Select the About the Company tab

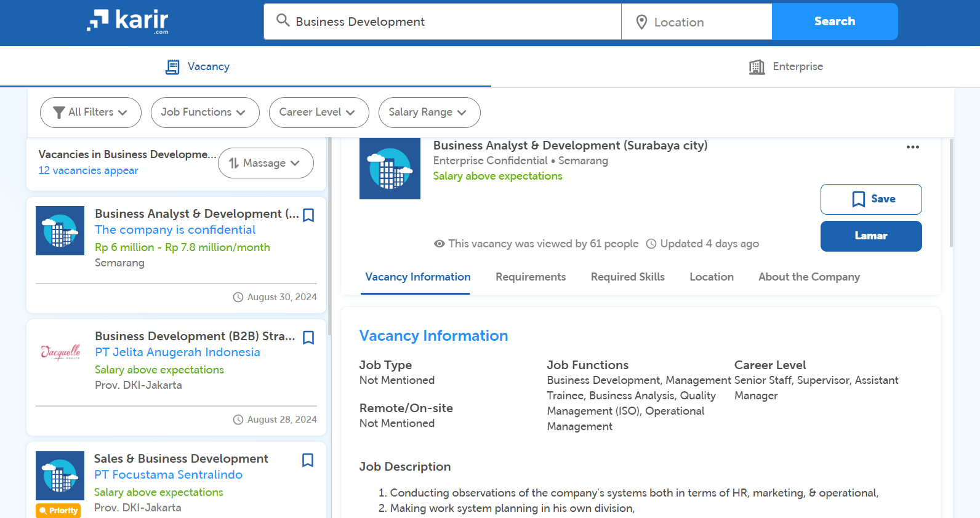[x=809, y=277]
